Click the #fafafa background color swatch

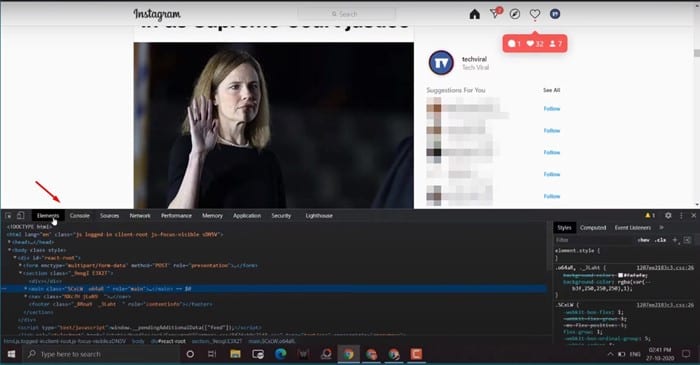coord(620,275)
